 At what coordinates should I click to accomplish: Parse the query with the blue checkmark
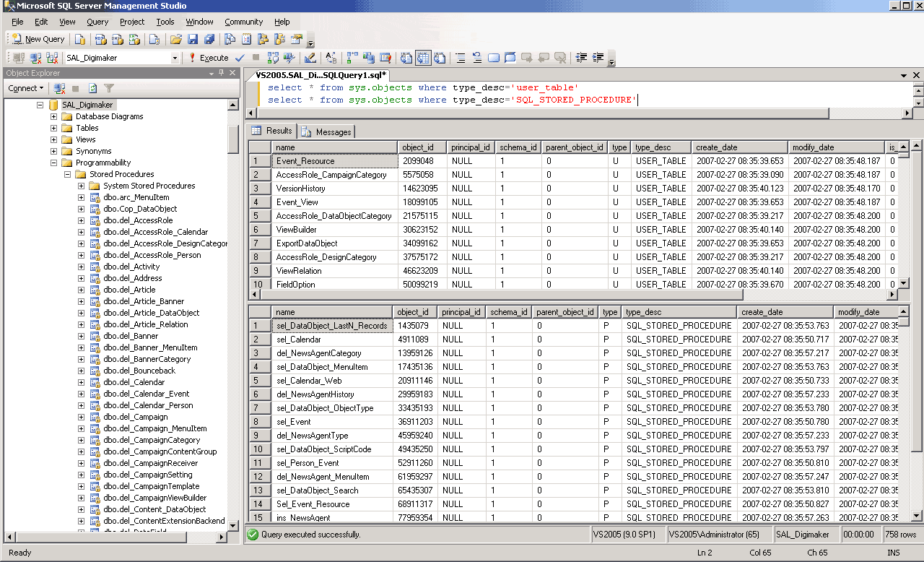click(x=240, y=58)
